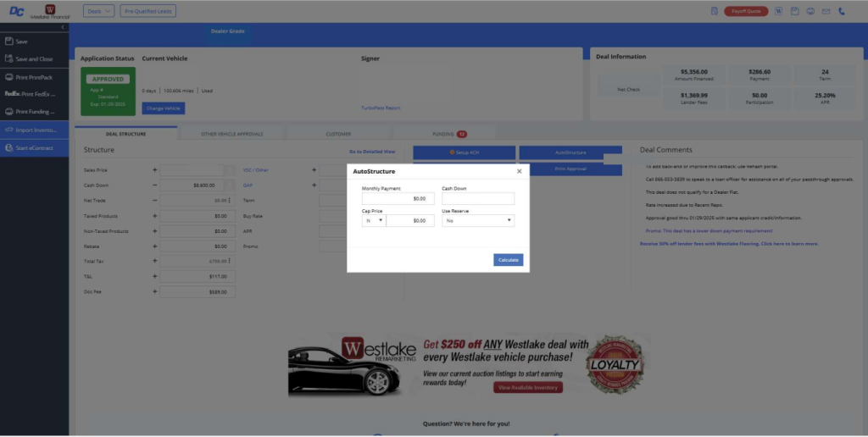868x437 pixels.
Task: Open the email envelope icon
Action: tap(826, 11)
